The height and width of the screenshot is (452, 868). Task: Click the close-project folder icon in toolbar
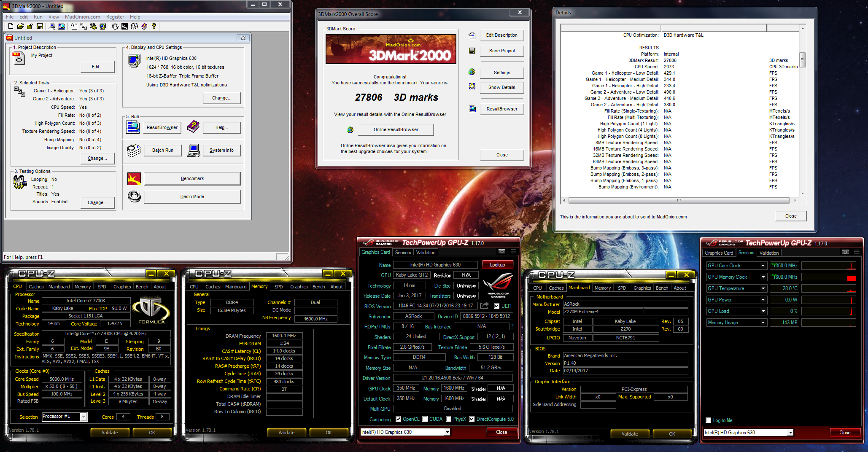click(x=30, y=26)
